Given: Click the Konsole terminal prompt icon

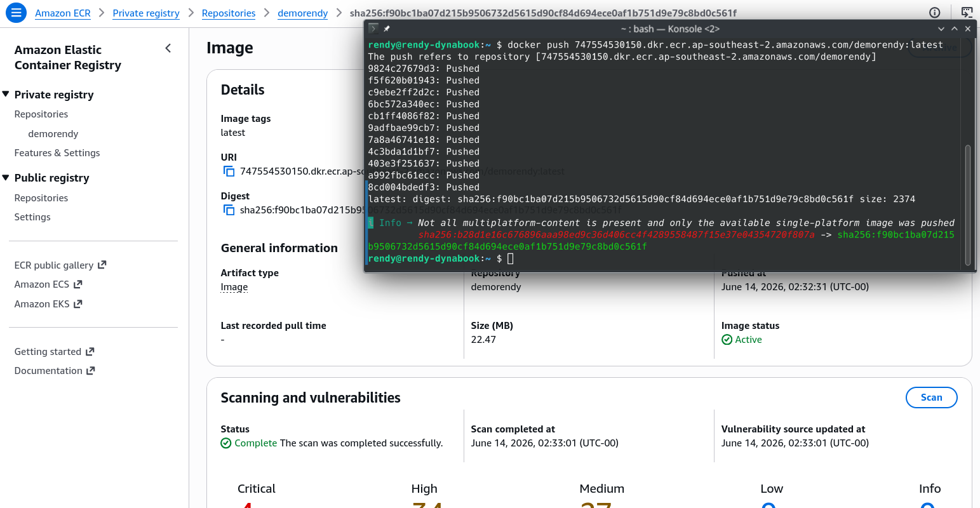Looking at the screenshot, I should (373, 29).
